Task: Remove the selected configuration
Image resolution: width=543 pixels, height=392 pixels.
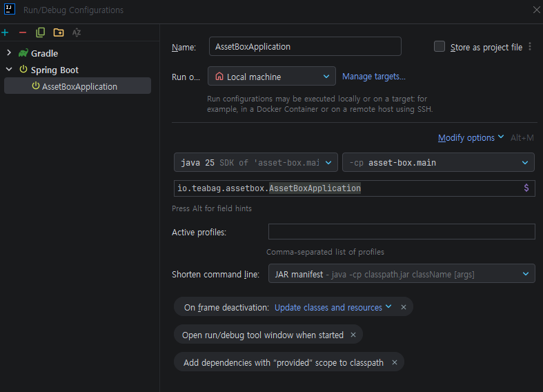Action: coord(23,32)
